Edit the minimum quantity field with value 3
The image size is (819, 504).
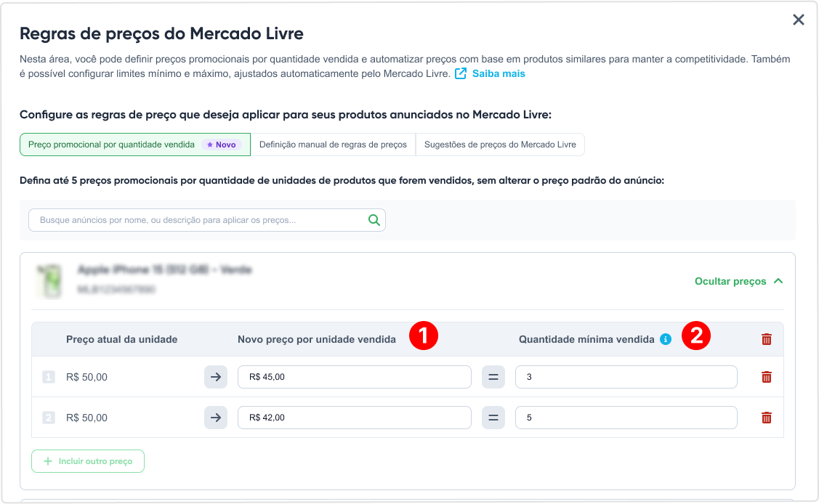(626, 377)
